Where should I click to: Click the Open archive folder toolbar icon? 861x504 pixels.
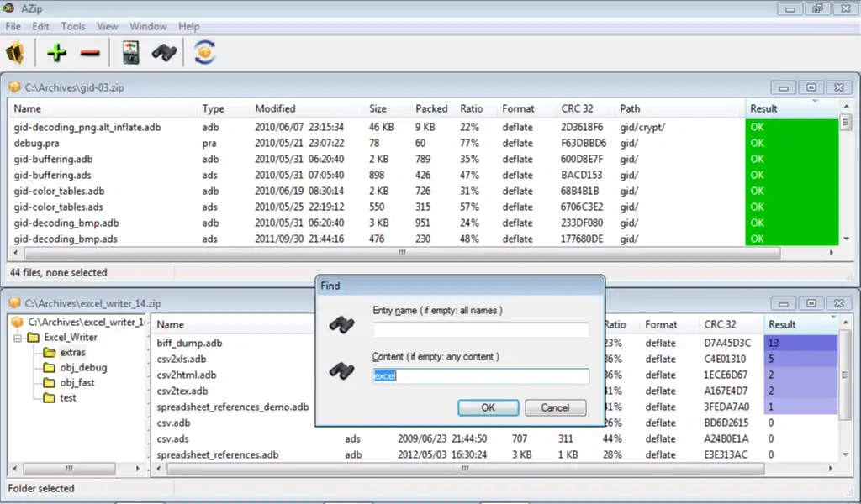click(16, 53)
